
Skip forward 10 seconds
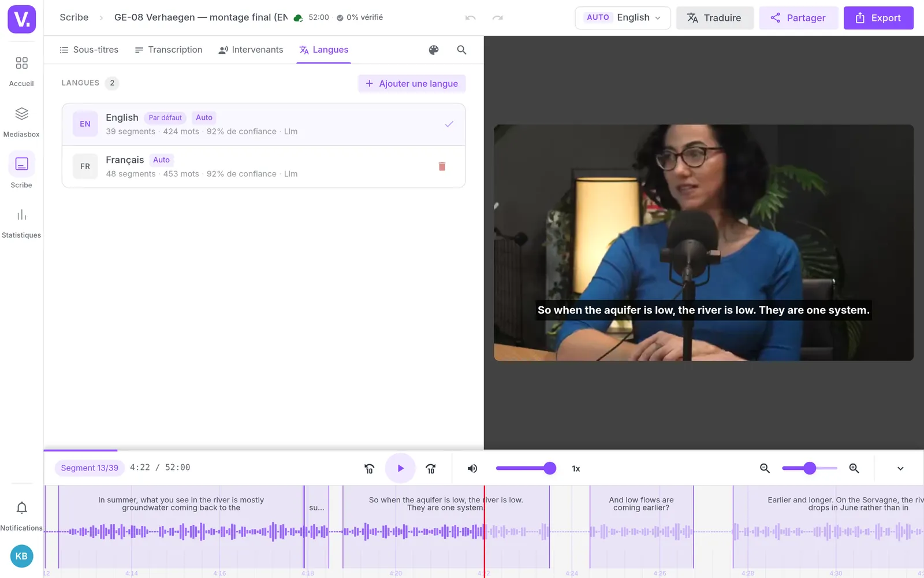(431, 468)
